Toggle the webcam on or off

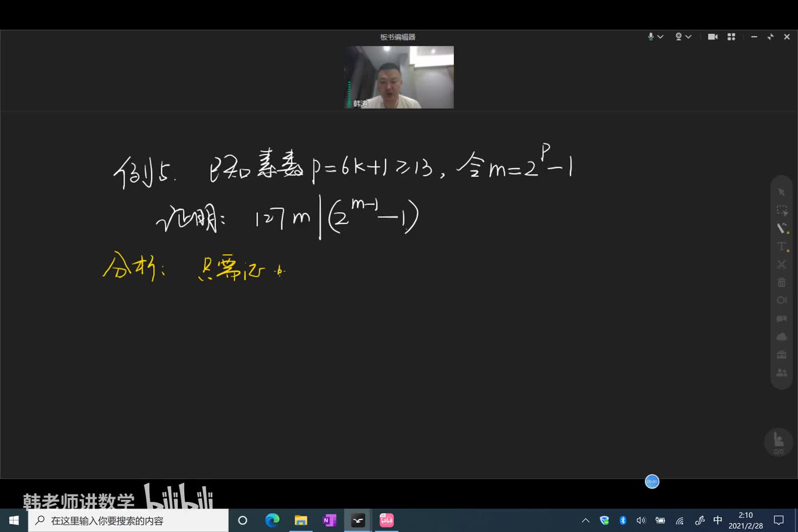tap(678, 37)
